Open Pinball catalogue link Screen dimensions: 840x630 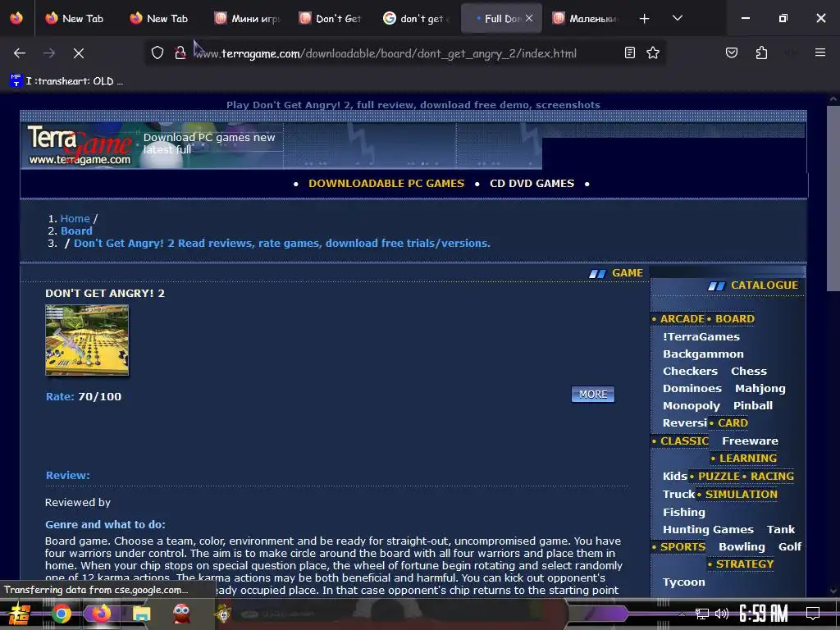pyautogui.click(x=753, y=405)
